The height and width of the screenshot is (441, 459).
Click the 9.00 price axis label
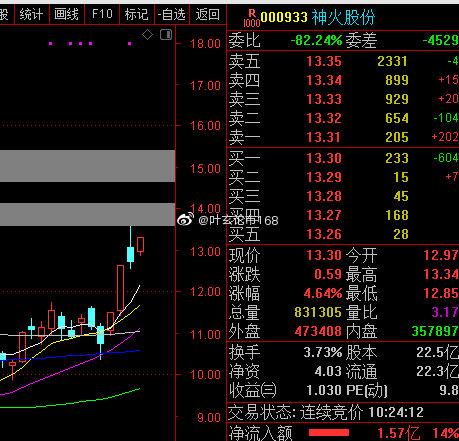[x=209, y=417]
